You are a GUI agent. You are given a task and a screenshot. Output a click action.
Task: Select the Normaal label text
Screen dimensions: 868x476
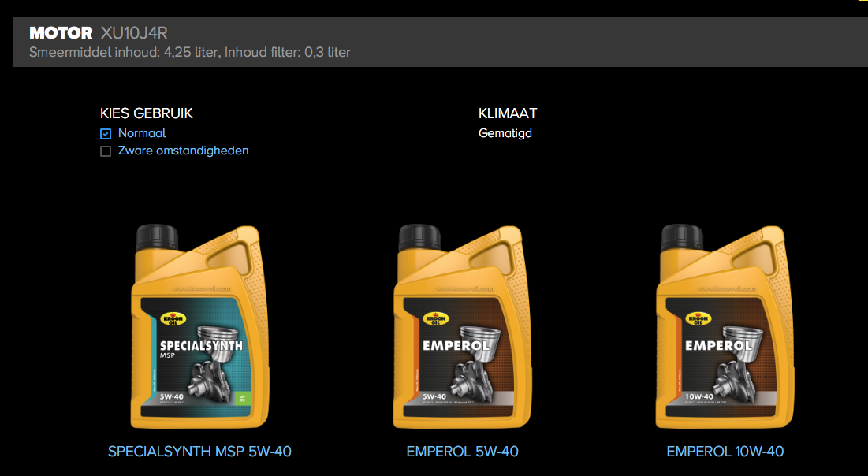[x=142, y=133]
